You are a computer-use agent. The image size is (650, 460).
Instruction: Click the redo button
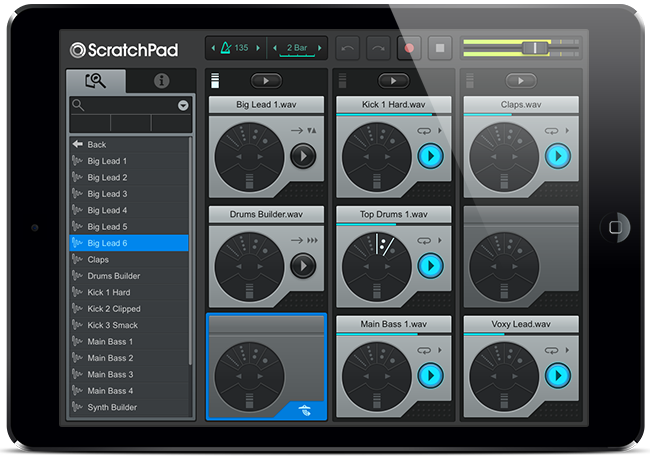pyautogui.click(x=378, y=48)
